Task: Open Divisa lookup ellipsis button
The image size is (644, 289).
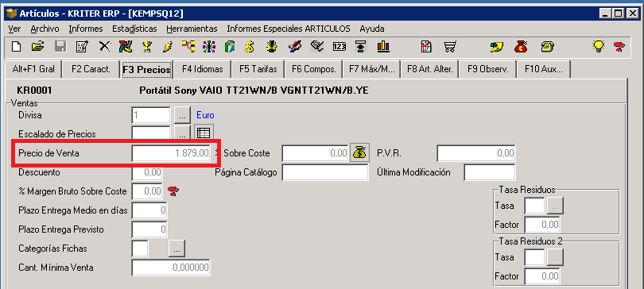Action: [x=182, y=115]
